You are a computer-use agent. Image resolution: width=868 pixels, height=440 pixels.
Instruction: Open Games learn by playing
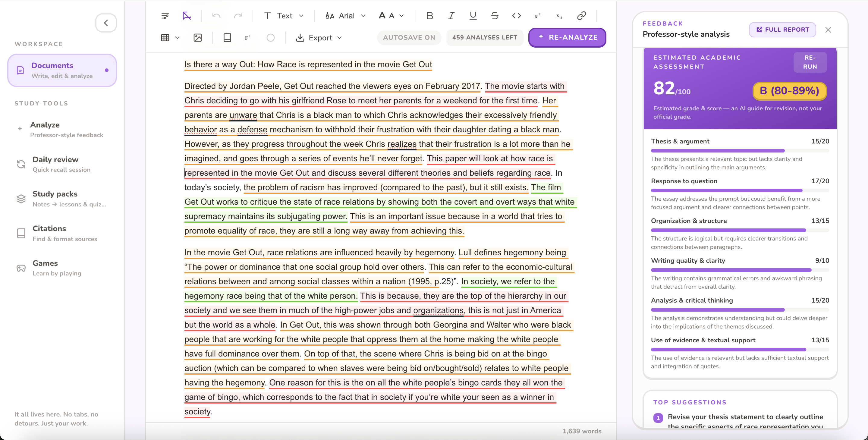point(62,268)
